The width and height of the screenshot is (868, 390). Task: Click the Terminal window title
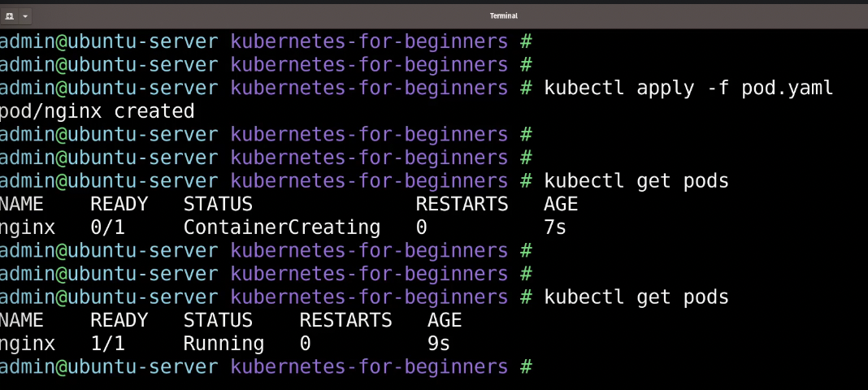pos(504,16)
